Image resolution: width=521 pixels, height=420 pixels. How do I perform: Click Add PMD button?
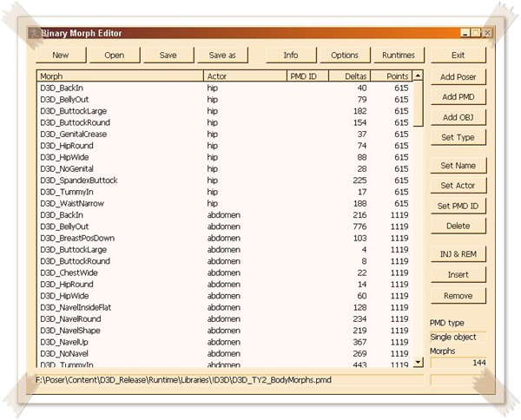(x=458, y=97)
